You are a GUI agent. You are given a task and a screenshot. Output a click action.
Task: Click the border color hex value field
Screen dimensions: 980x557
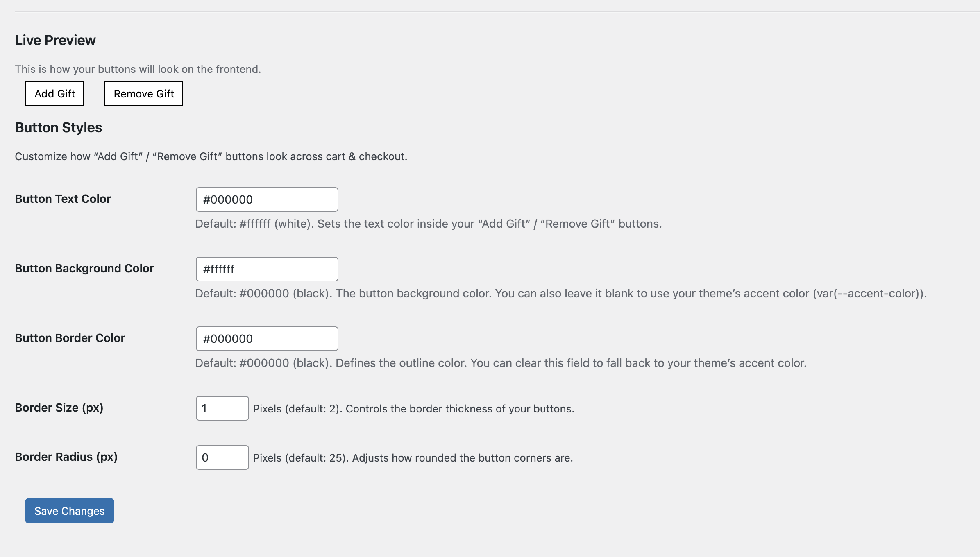pos(266,339)
